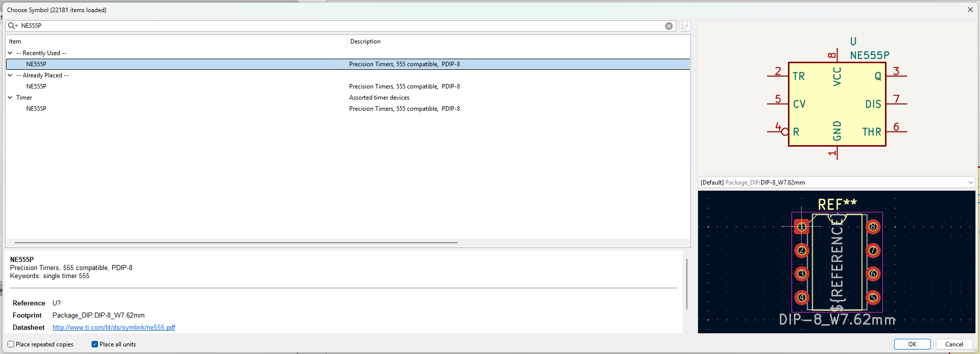Click the search magnifier icon dropdown
The height and width of the screenshot is (354, 980).
(13, 26)
